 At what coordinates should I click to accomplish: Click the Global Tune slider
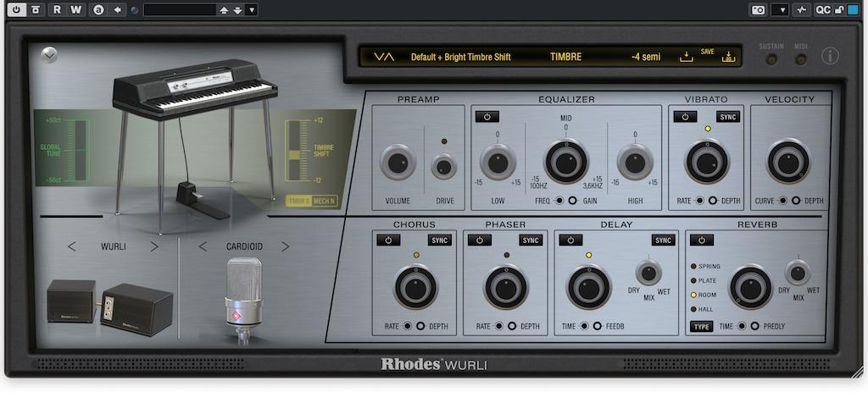click(x=81, y=150)
